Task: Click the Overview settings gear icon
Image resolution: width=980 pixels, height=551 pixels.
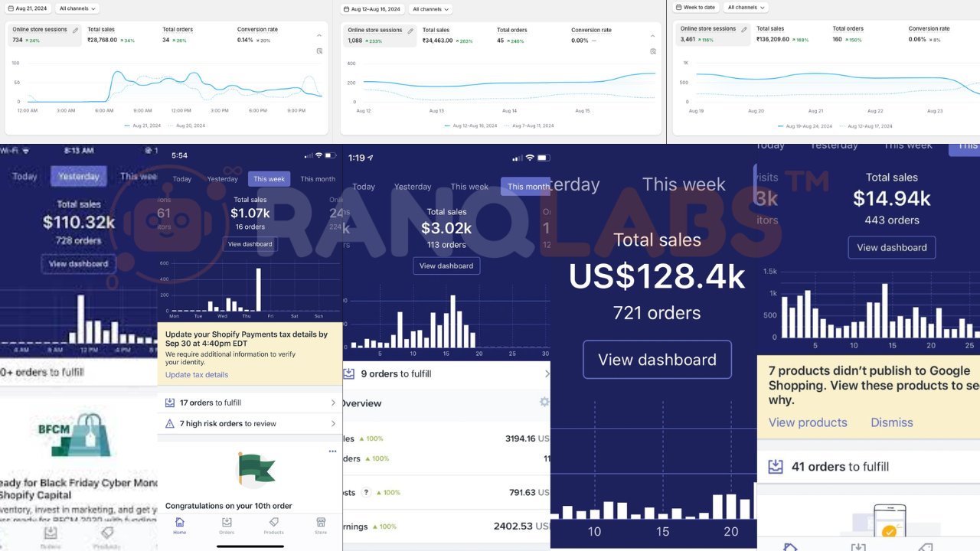Action: click(544, 402)
